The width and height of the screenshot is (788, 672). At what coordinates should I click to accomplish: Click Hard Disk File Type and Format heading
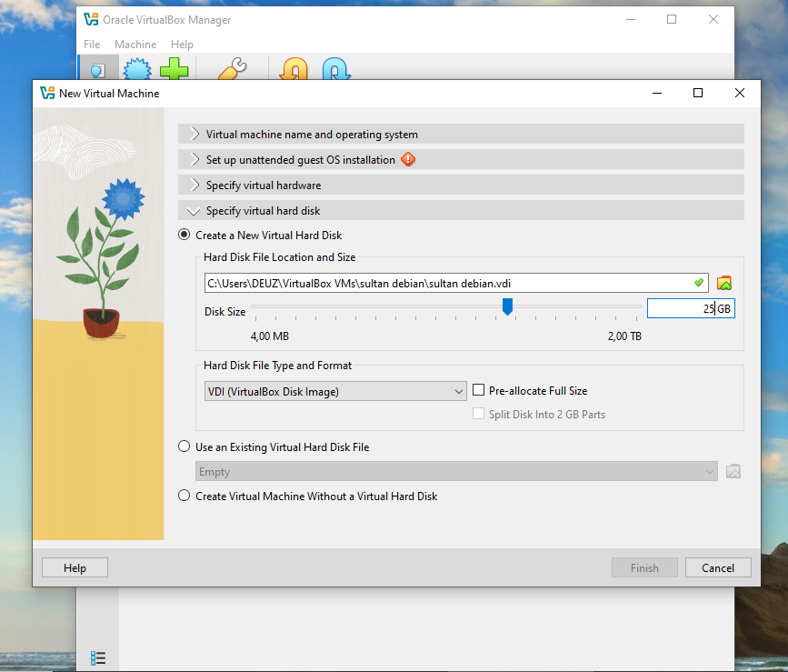click(277, 366)
